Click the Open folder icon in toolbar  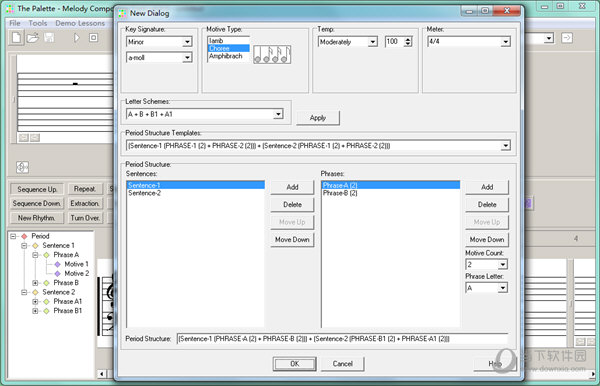(33, 37)
